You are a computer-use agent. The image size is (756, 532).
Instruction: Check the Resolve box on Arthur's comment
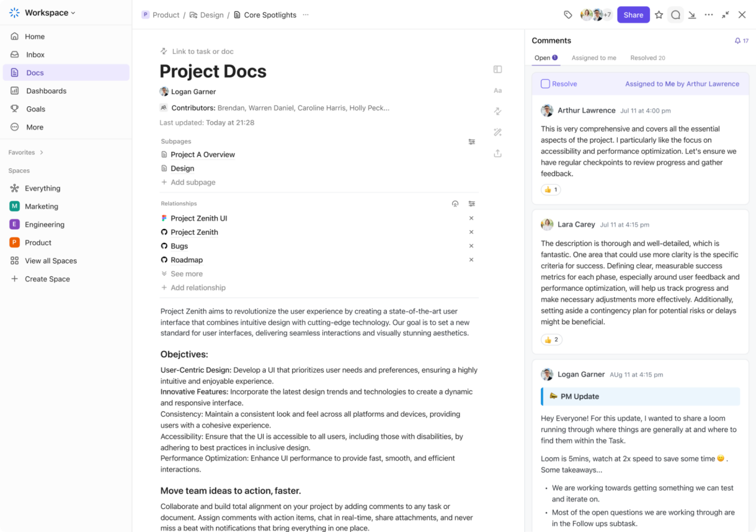[545, 84]
